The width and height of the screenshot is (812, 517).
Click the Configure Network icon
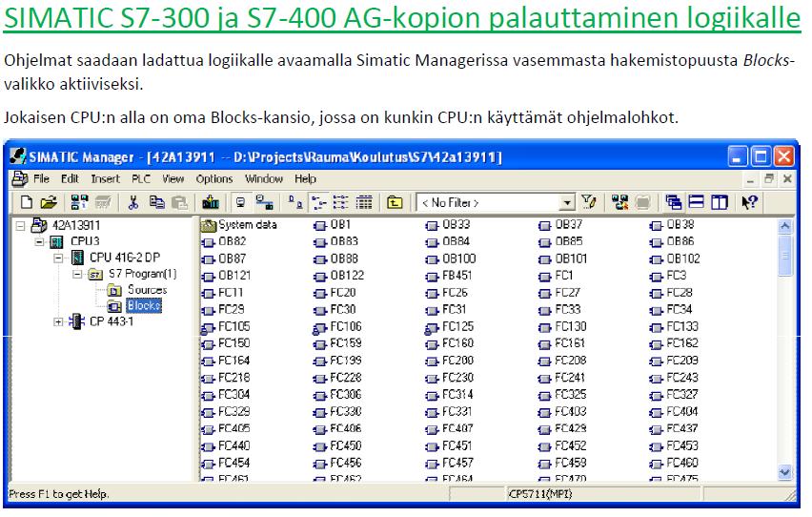pos(619,201)
